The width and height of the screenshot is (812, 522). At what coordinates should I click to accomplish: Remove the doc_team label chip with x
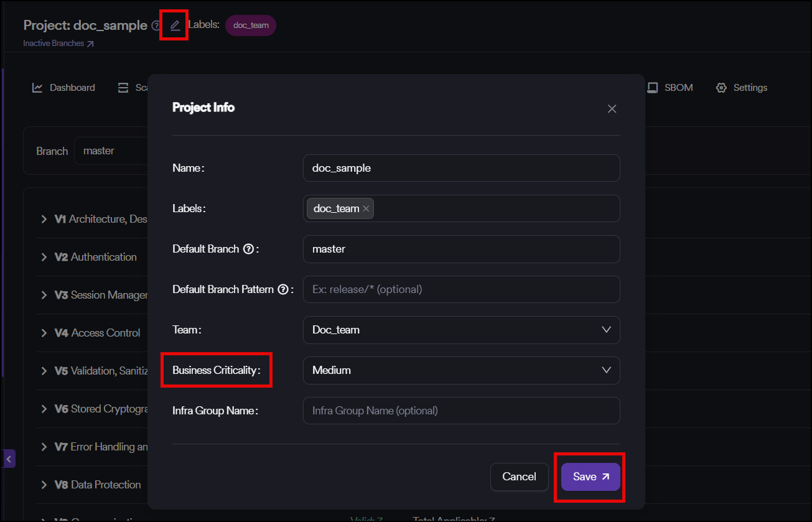[366, 209]
